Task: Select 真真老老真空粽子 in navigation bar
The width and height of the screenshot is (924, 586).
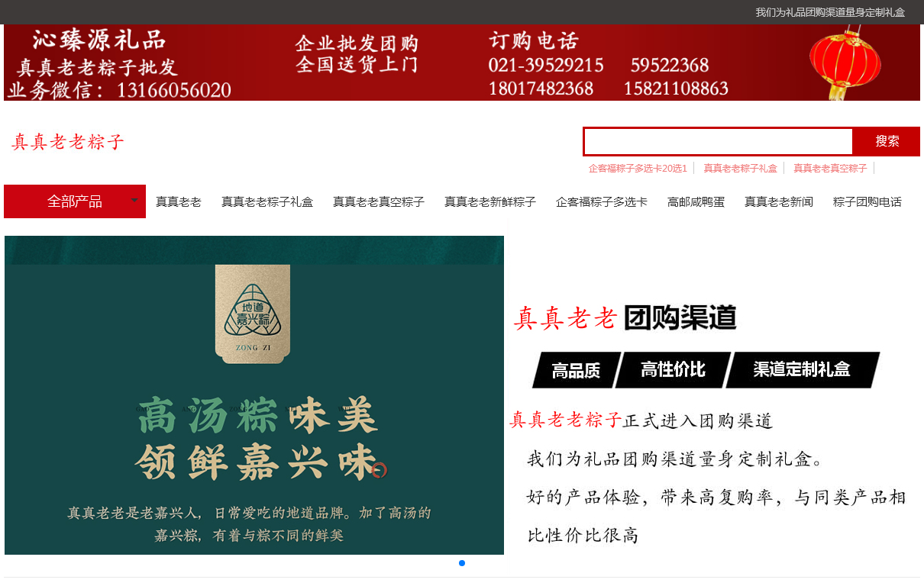Action: pyautogui.click(x=379, y=202)
